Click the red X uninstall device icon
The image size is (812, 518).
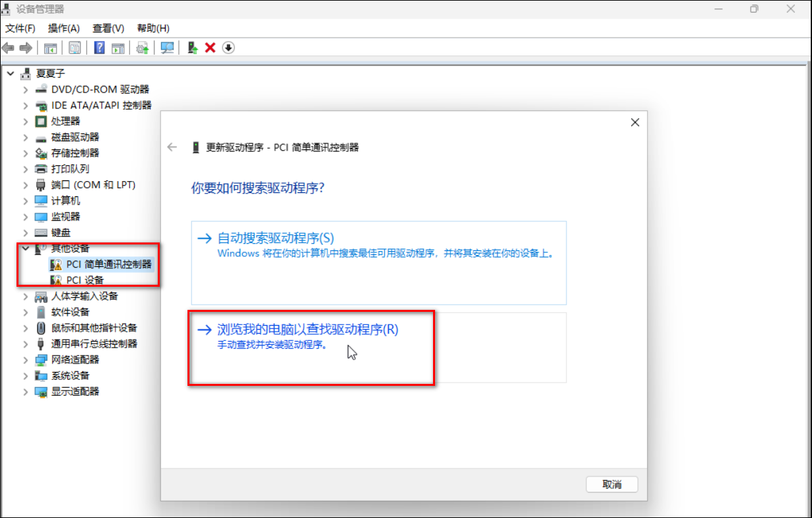(211, 48)
